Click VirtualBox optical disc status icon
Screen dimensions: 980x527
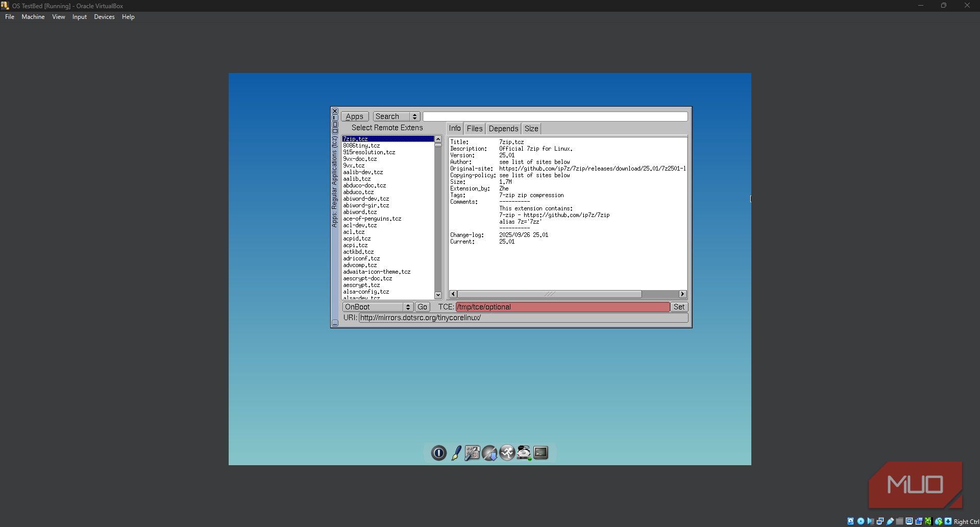pos(861,521)
